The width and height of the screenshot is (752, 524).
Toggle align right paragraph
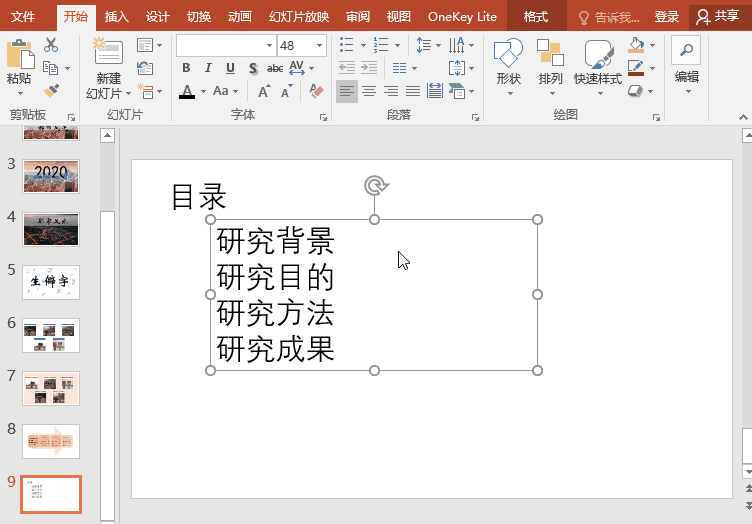[x=391, y=91]
